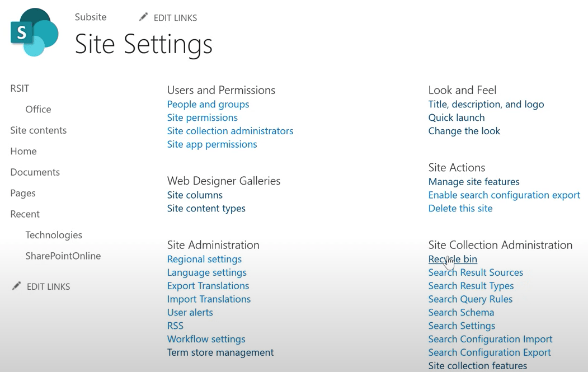This screenshot has width=588, height=372.
Task: Go to Site permissions
Action: (202, 117)
